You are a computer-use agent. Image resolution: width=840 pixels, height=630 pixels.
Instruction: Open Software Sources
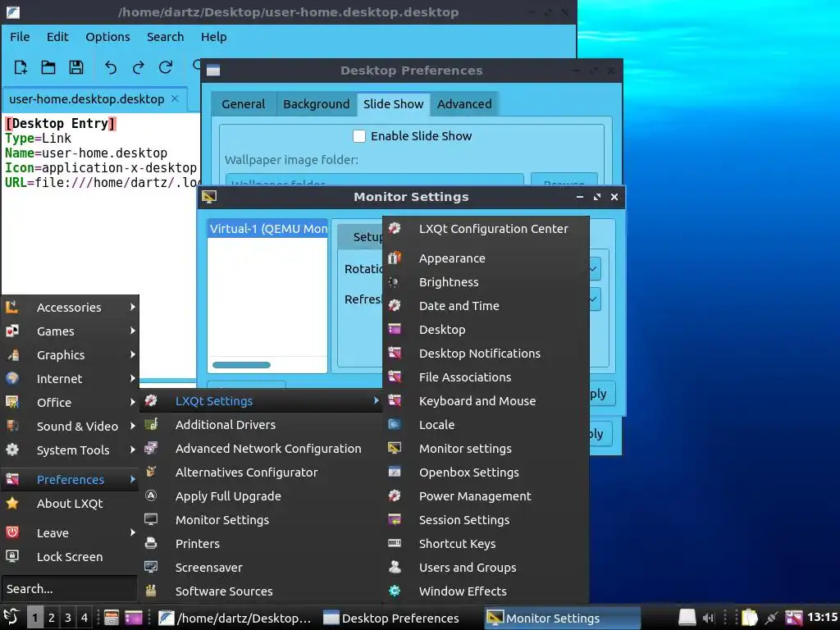pyautogui.click(x=261, y=591)
